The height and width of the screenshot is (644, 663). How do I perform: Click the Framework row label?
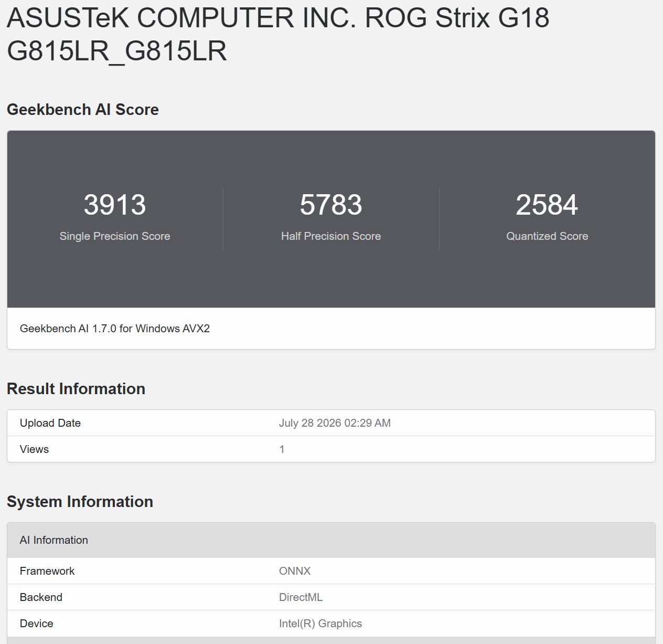[47, 571]
